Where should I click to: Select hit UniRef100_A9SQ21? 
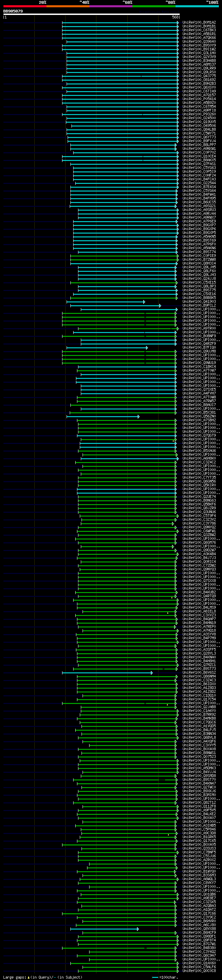pyautogui.click(x=199, y=206)
